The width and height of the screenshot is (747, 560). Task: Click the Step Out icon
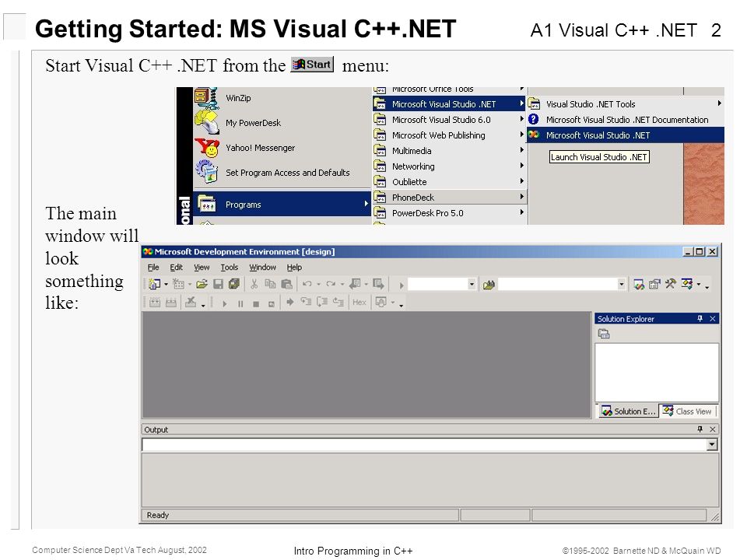[x=338, y=302]
